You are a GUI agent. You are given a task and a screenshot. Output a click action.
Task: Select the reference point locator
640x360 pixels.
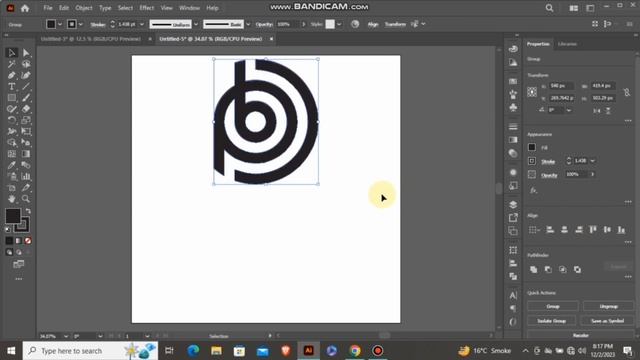click(x=532, y=92)
